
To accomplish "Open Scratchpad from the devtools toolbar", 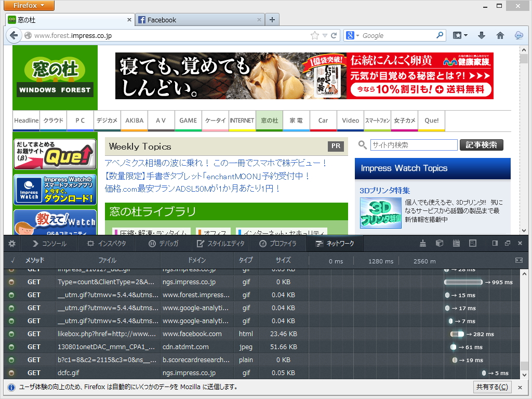I will pyautogui.click(x=455, y=243).
